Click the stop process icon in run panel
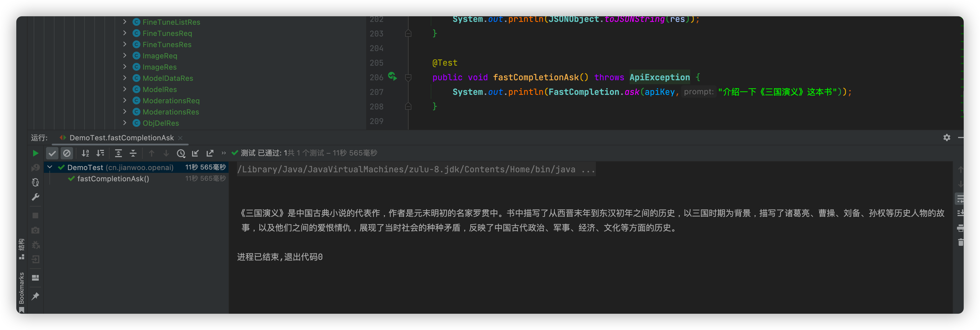 (35, 215)
